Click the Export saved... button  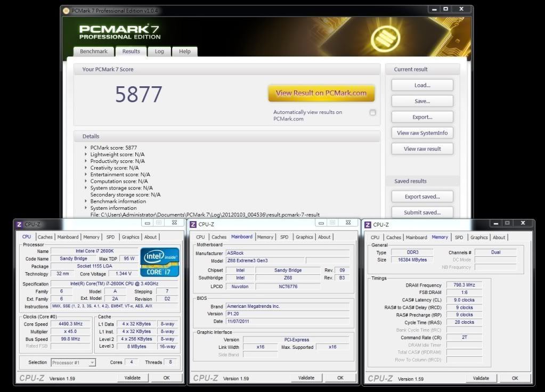tap(422, 197)
